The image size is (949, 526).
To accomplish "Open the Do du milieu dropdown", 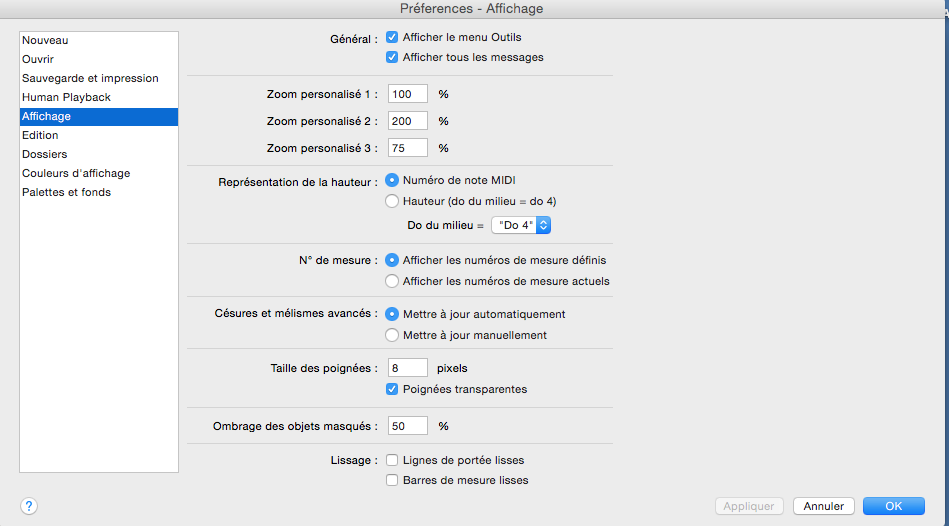I will (521, 225).
